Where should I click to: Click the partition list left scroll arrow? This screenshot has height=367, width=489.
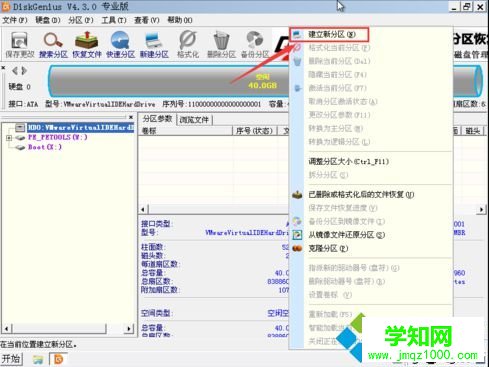143,209
